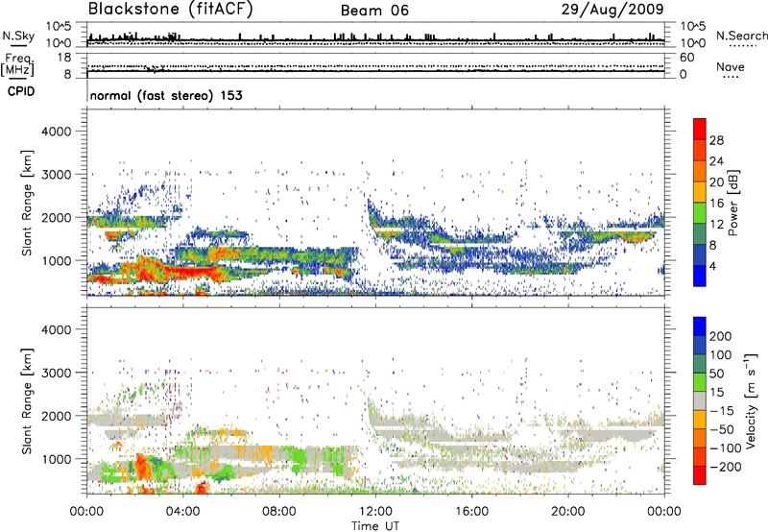Click the 'Time UT' axis label

375,526
